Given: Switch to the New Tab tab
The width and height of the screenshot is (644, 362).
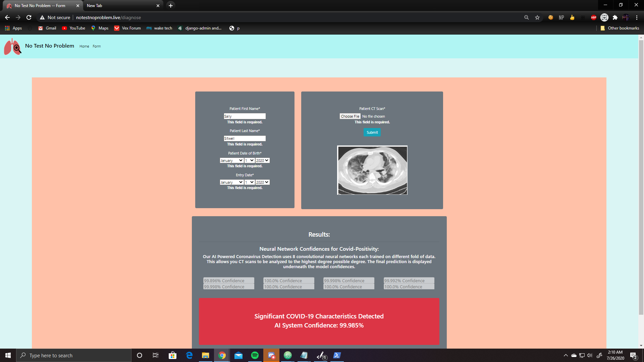Looking at the screenshot, I should click(121, 6).
